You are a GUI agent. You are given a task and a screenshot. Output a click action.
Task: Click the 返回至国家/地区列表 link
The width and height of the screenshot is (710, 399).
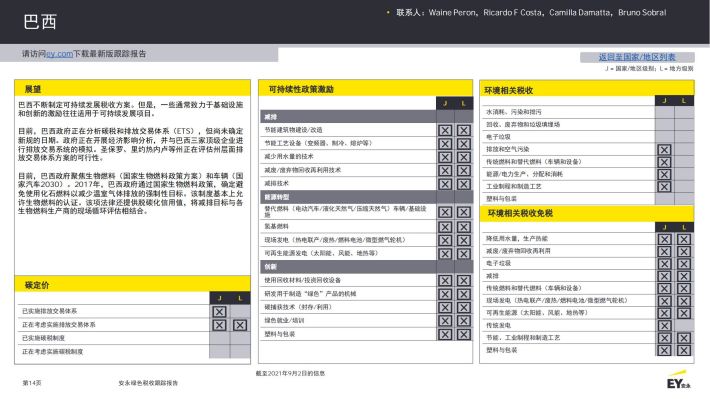click(x=637, y=57)
